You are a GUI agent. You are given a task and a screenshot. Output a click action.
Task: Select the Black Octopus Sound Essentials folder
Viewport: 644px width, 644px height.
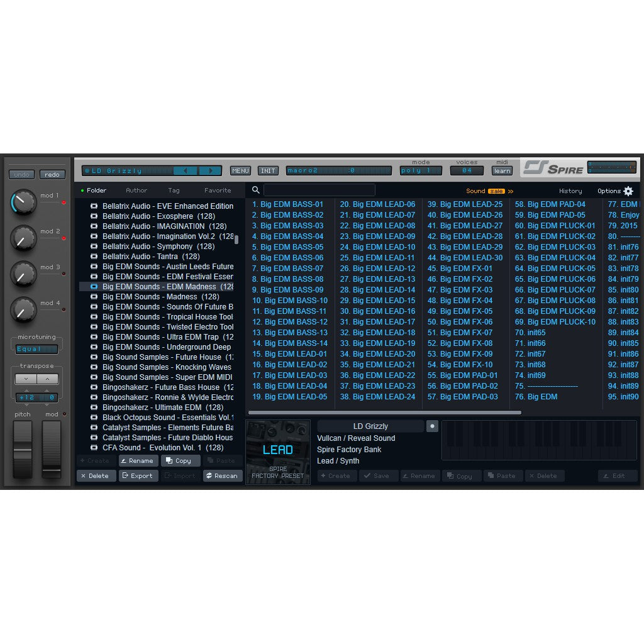(x=166, y=417)
